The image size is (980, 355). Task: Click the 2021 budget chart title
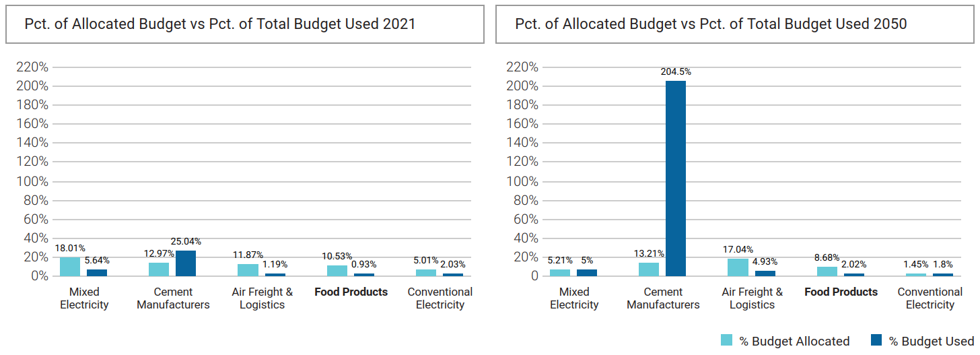click(x=220, y=24)
